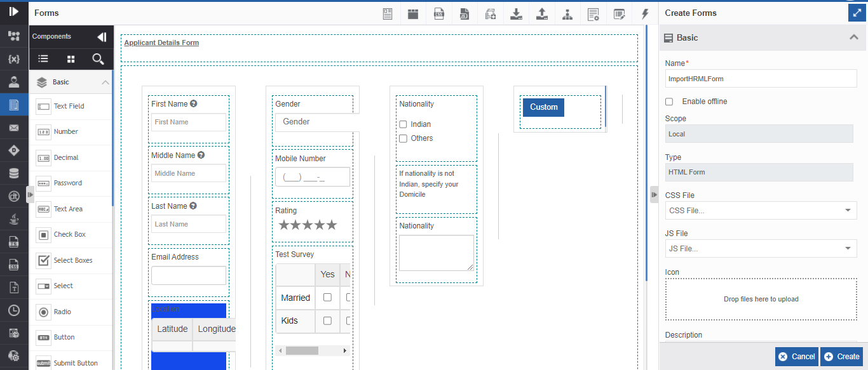The height and width of the screenshot is (370, 868).
Task: Check the Others nationality checkbox
Action: pyautogui.click(x=403, y=138)
